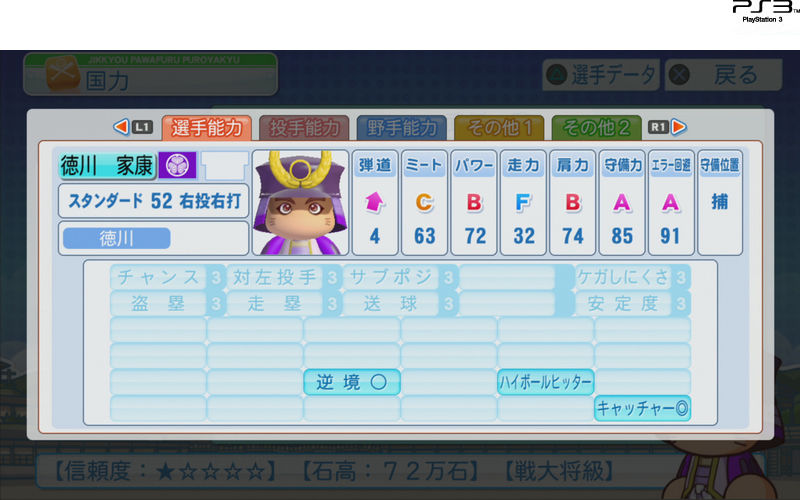
Task: Click the left arrow next to L1
Action: point(121,127)
